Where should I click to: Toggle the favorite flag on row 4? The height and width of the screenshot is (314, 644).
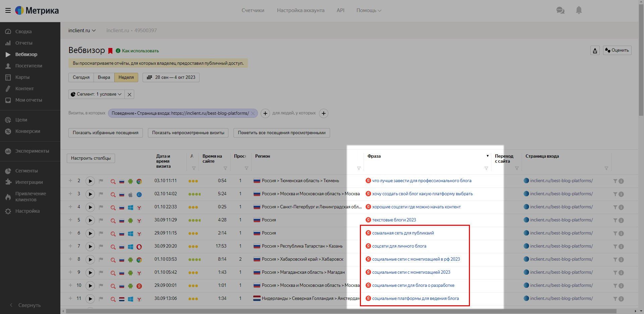click(x=101, y=207)
